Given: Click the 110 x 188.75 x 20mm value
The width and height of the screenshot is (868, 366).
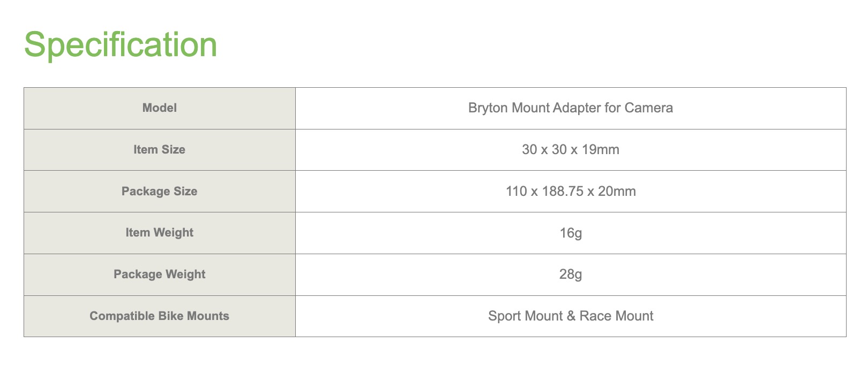Looking at the screenshot, I should pyautogui.click(x=571, y=192).
